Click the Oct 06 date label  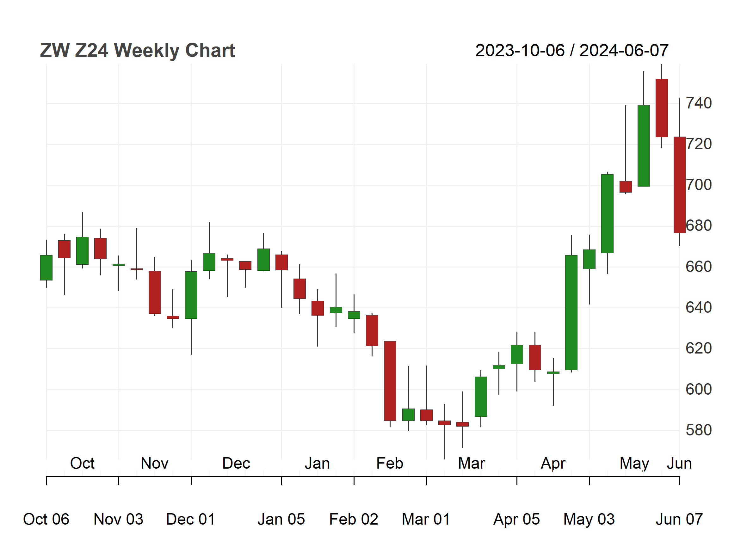point(46,519)
